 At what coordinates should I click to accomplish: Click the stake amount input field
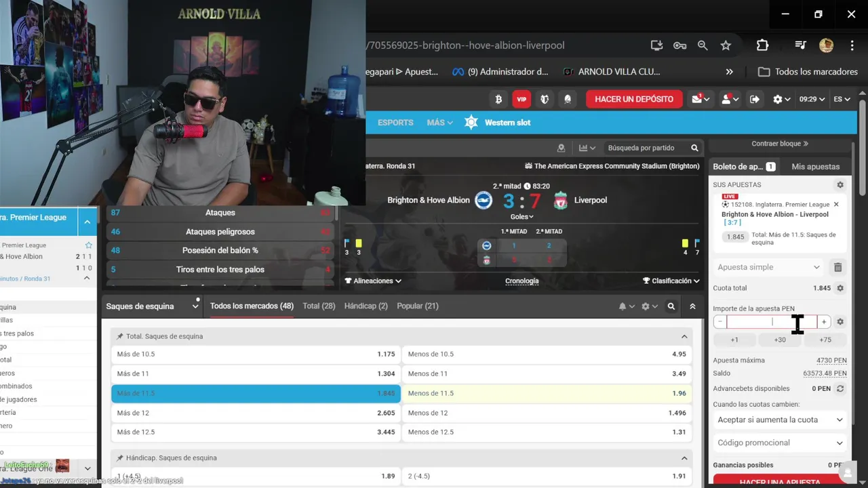772,322
